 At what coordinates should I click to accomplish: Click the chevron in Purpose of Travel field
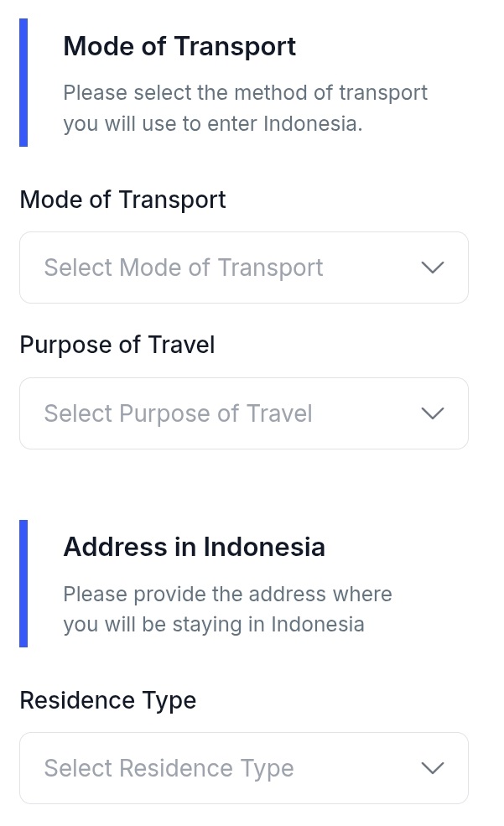pos(432,413)
